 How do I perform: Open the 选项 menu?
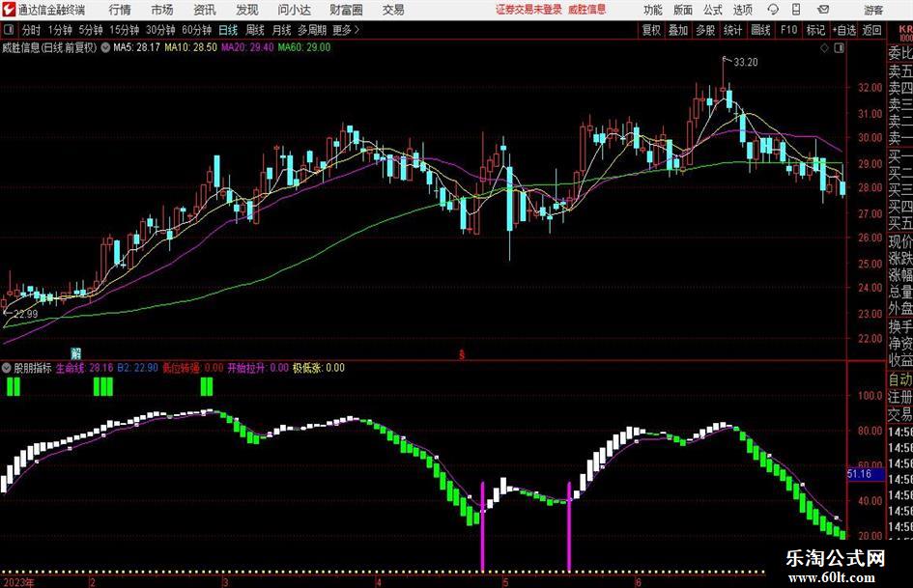(x=742, y=10)
